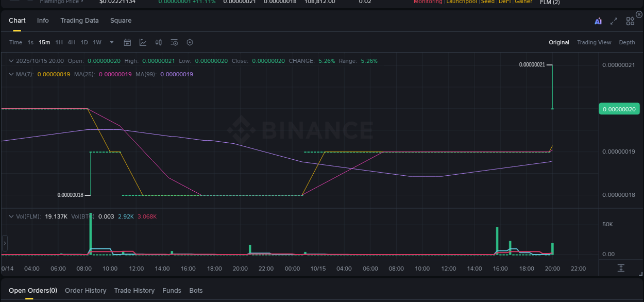This screenshot has height=302, width=644.
Task: Switch the chart to Depth view
Action: pos(627,42)
